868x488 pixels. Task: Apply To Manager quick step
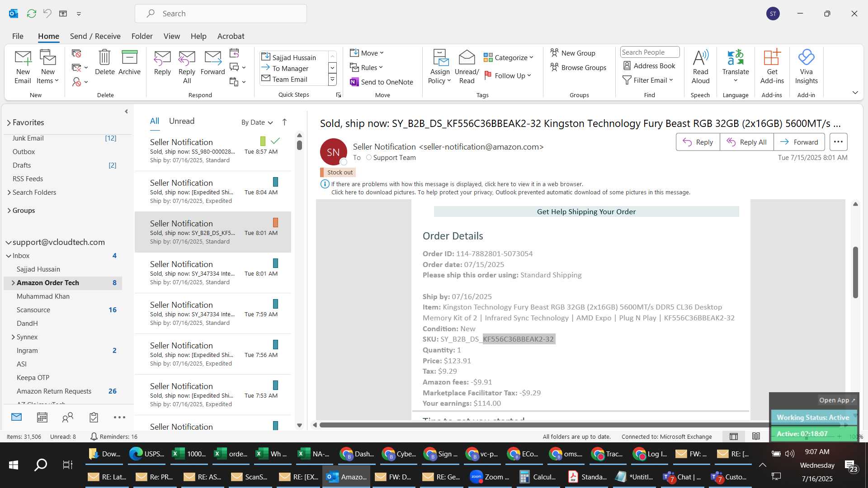click(291, 68)
